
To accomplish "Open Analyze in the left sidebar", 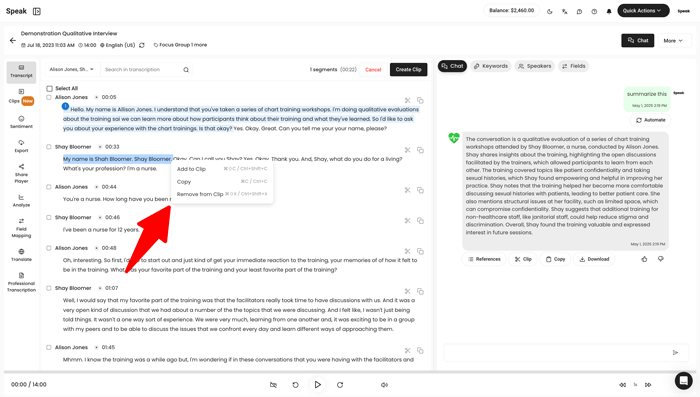I will [21, 201].
